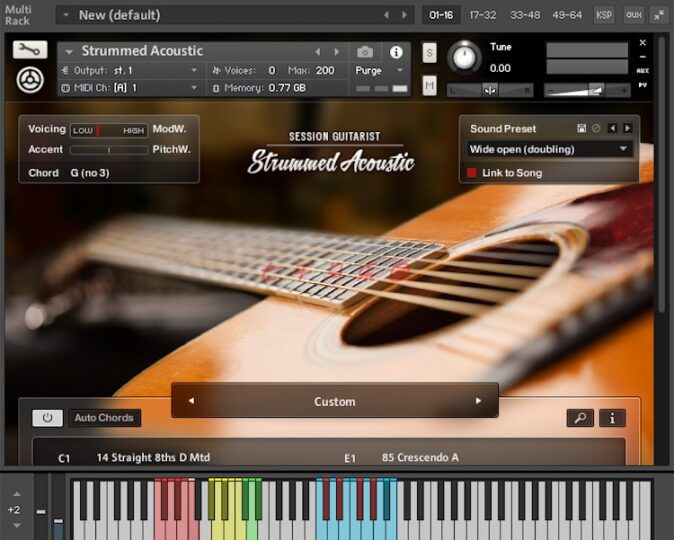Toggle the pattern power button
The height and width of the screenshot is (540, 674).
pos(47,418)
